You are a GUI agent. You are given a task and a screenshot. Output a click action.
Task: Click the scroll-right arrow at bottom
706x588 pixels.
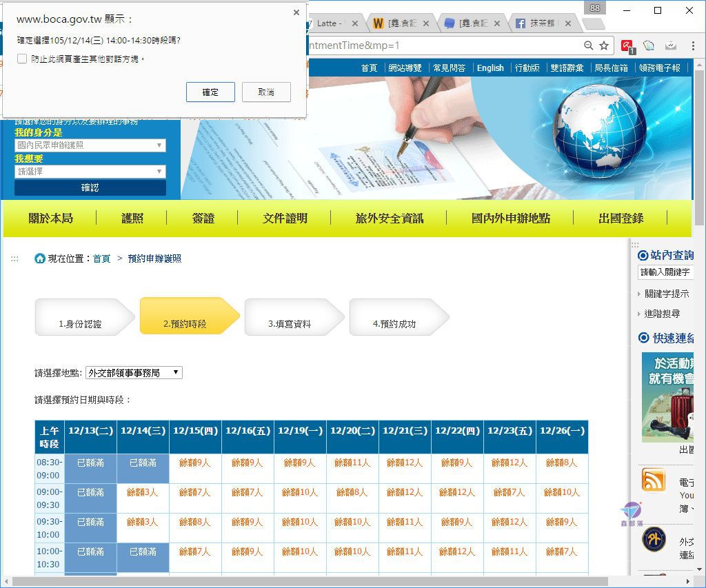pyautogui.click(x=687, y=581)
